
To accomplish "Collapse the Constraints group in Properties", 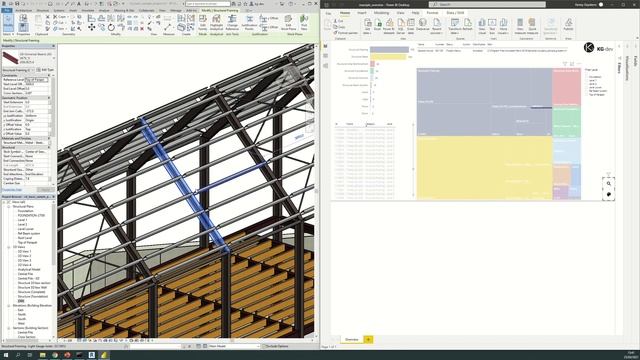I will click(49, 76).
